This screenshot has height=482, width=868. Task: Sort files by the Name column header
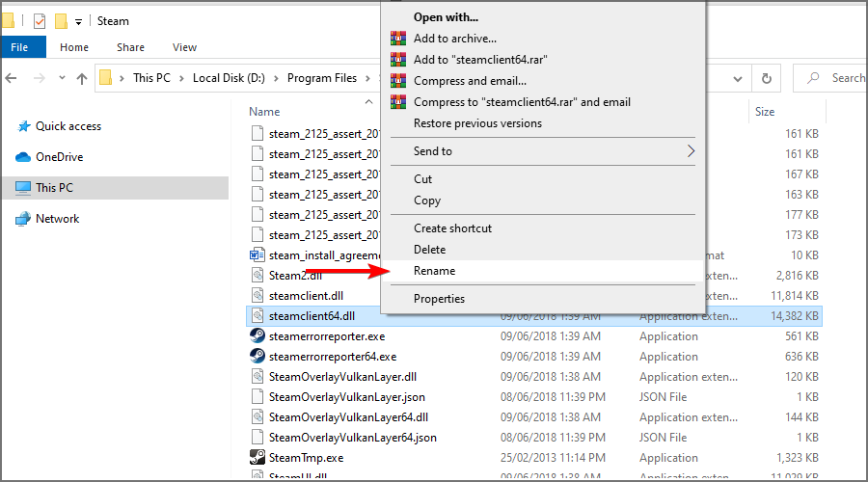(264, 112)
